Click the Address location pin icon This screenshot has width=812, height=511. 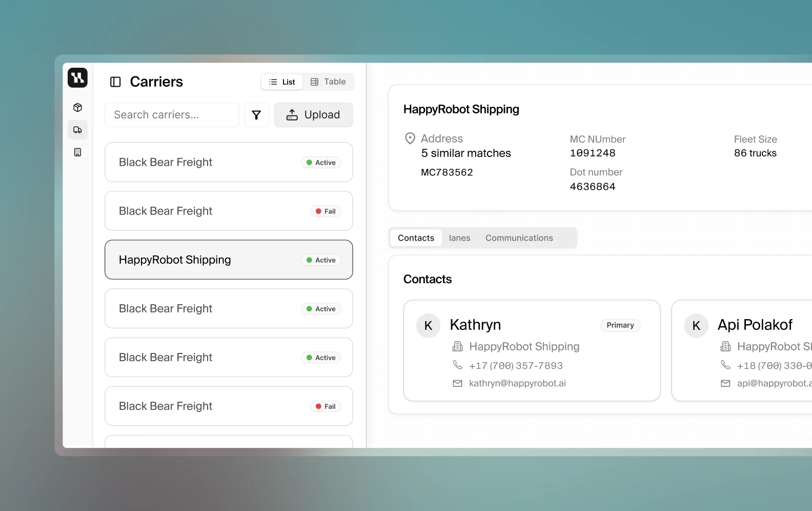pos(410,139)
